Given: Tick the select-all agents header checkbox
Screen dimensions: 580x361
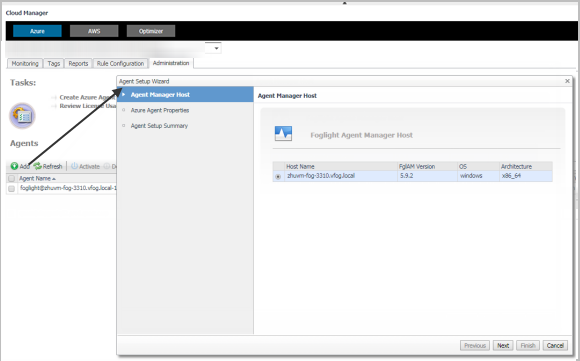Looking at the screenshot, I should click(11, 179).
